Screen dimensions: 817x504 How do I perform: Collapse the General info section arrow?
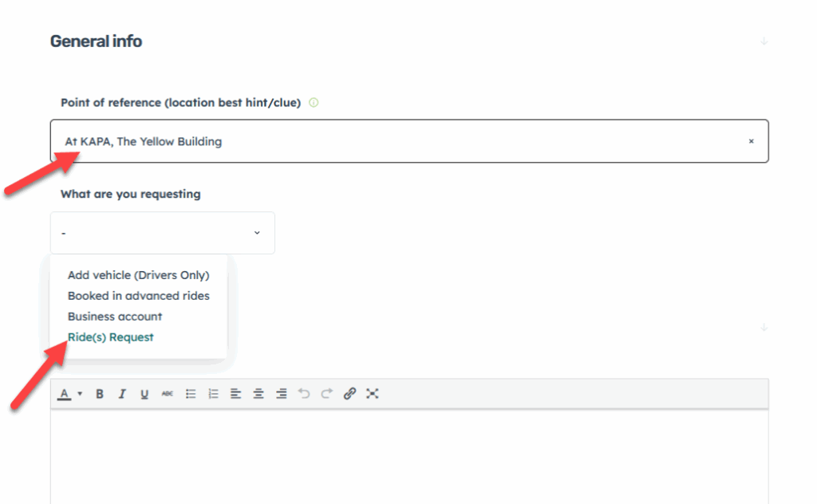click(764, 41)
